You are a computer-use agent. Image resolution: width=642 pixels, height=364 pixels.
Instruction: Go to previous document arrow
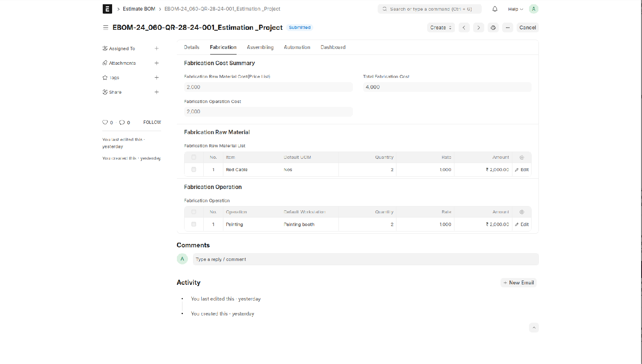464,28
